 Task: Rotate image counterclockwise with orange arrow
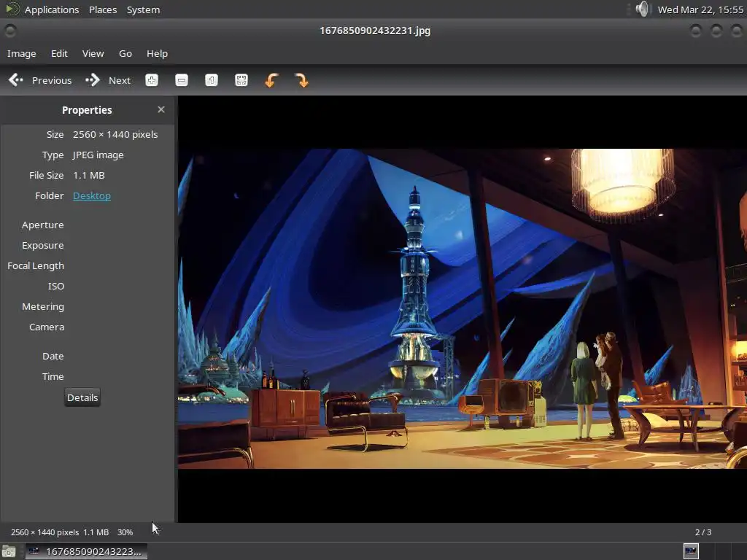click(271, 80)
